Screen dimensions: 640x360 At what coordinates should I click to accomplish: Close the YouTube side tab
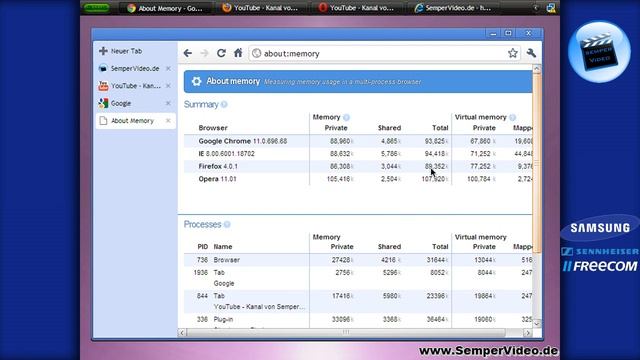[168, 86]
